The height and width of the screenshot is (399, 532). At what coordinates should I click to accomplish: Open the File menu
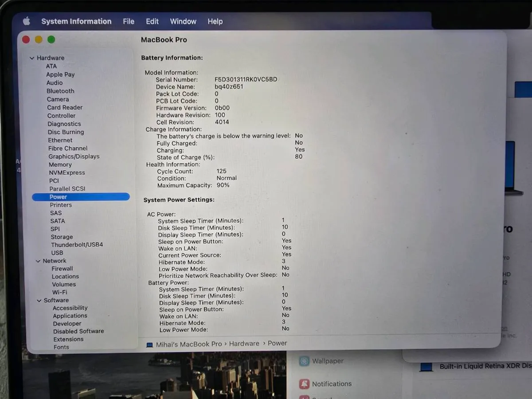tap(129, 21)
